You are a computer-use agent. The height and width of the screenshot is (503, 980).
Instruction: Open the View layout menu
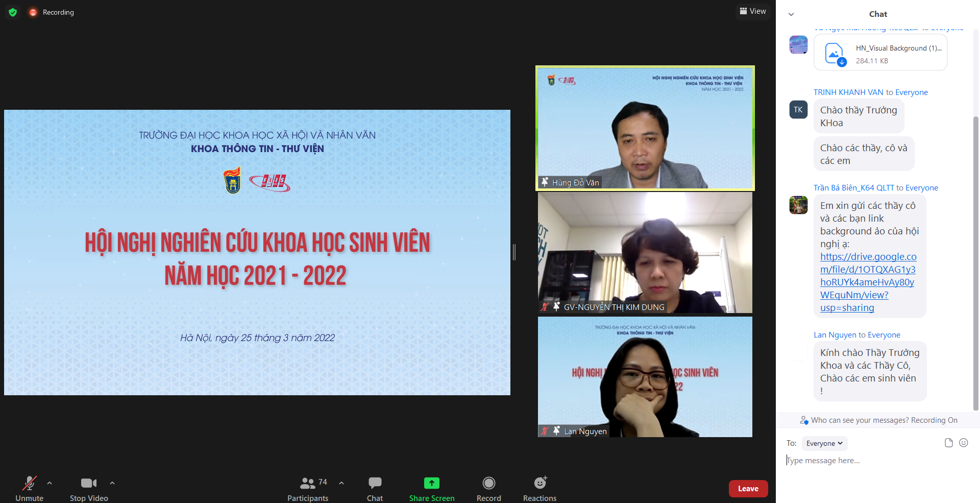click(x=753, y=11)
